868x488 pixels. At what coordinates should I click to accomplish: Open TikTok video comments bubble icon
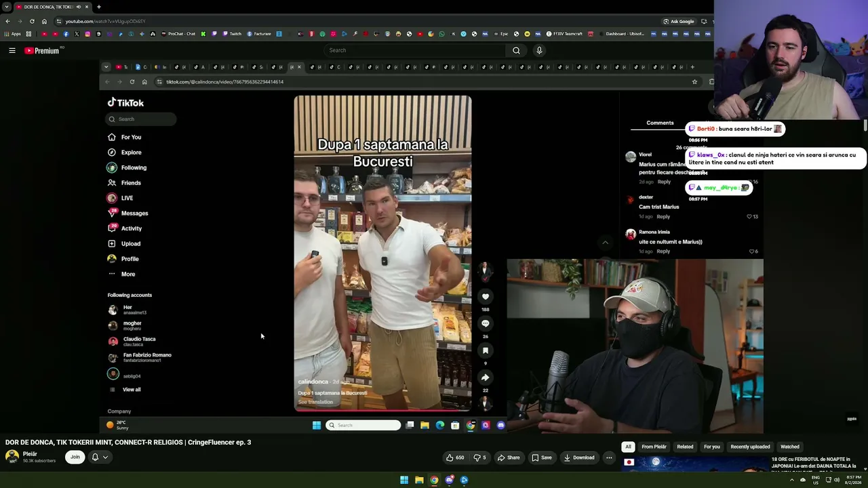(486, 323)
